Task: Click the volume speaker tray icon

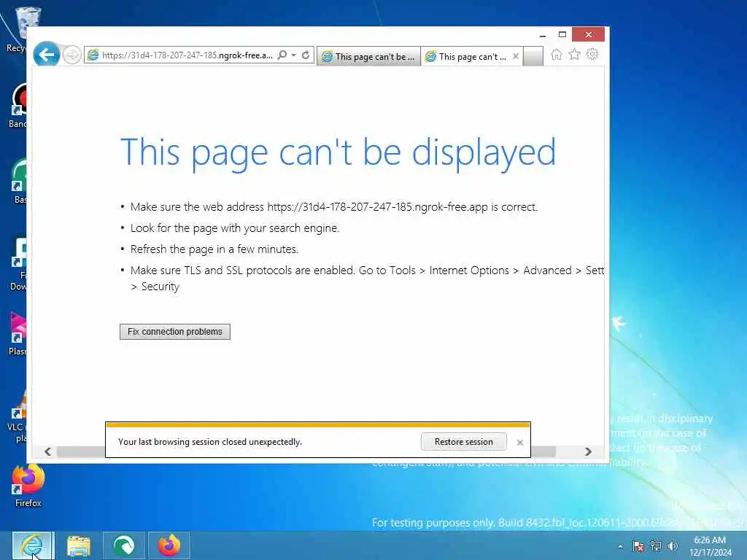Action: [673, 546]
